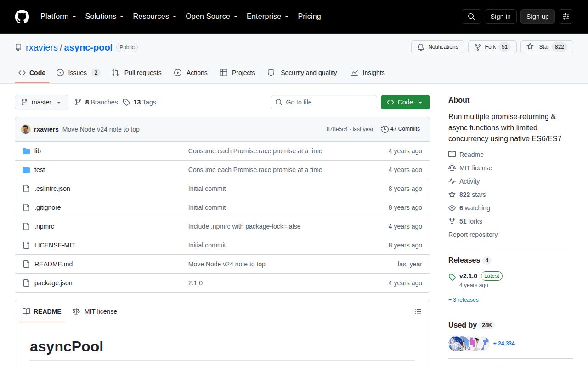Screen dimensions: 588x368
Task: Click the lib folder icon
Action: 26,151
